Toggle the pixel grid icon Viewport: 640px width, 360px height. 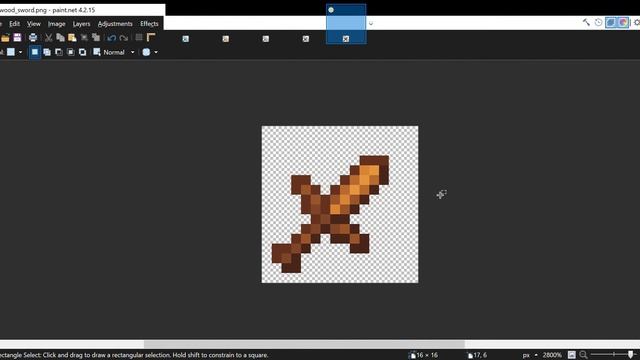(x=139, y=38)
